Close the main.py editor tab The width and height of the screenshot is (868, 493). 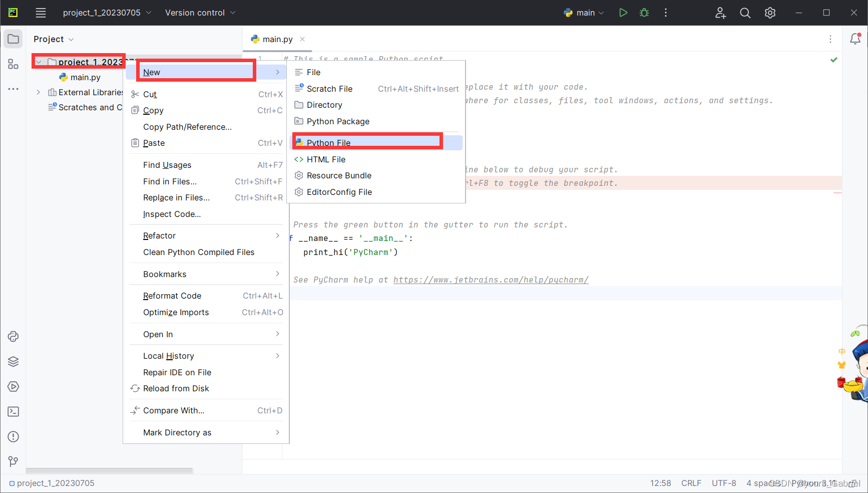302,39
